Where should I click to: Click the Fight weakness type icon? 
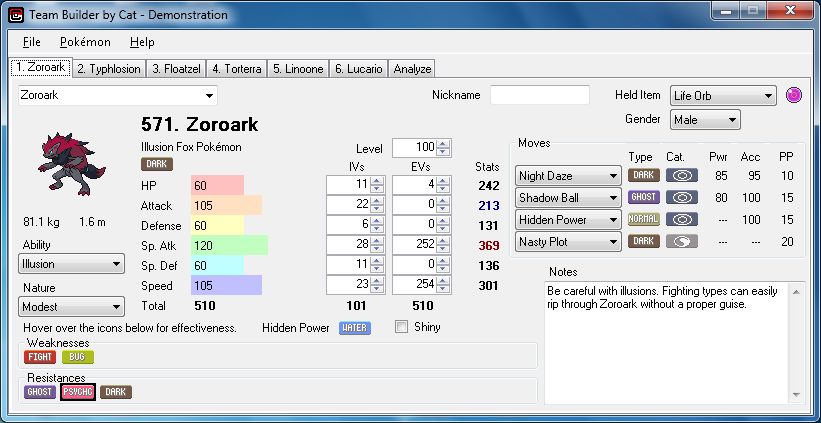coord(40,357)
